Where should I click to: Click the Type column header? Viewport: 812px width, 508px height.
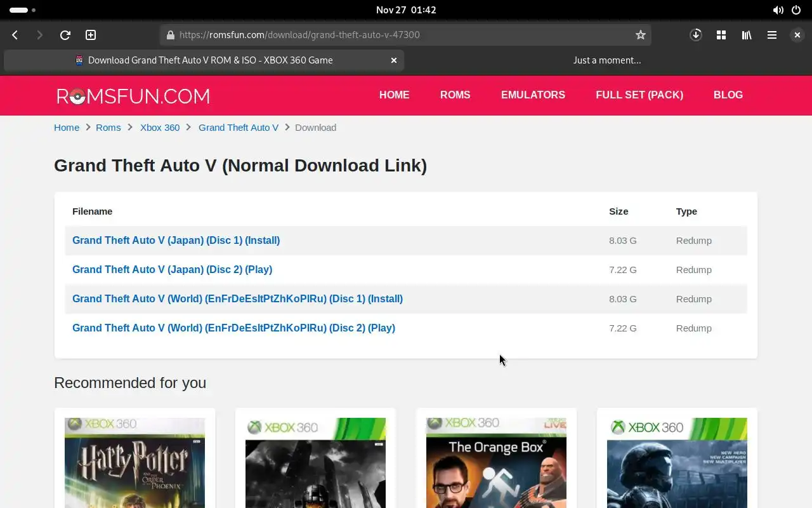(x=686, y=211)
